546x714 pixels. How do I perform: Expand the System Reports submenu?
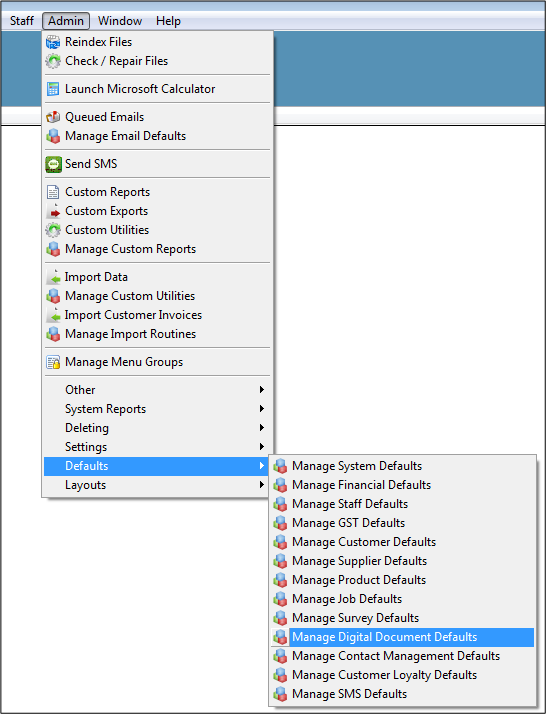click(157, 409)
